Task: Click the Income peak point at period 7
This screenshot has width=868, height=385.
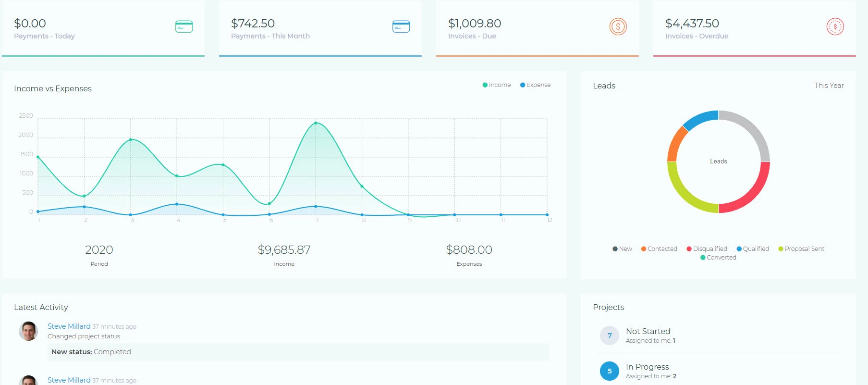Action: pos(316,123)
